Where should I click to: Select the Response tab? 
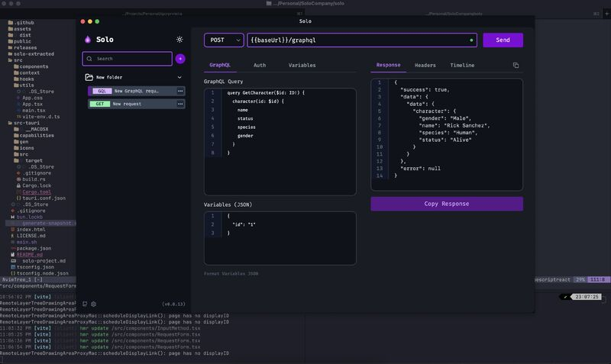click(x=388, y=65)
